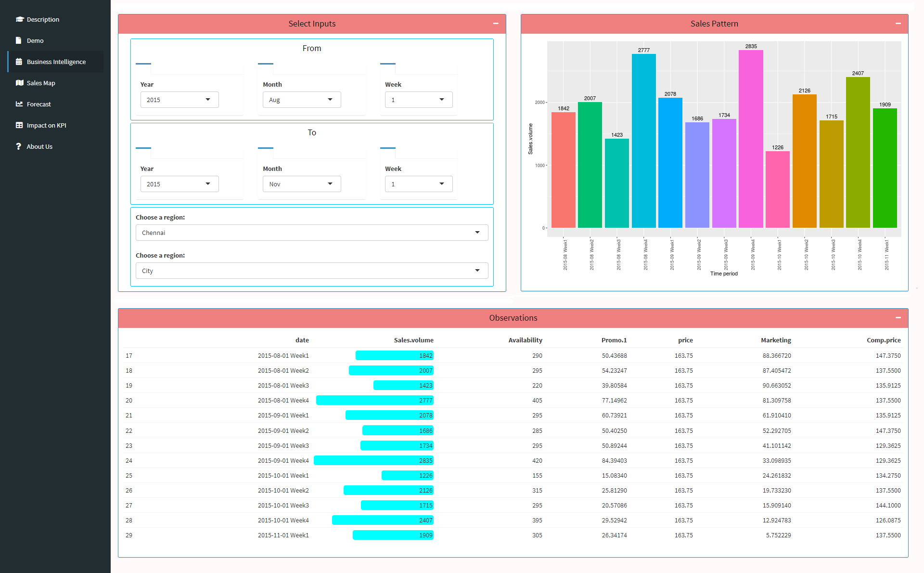Click the sales volume bar for 2015-08-01 Week4
This screenshot has height=573, width=924.
coord(375,400)
